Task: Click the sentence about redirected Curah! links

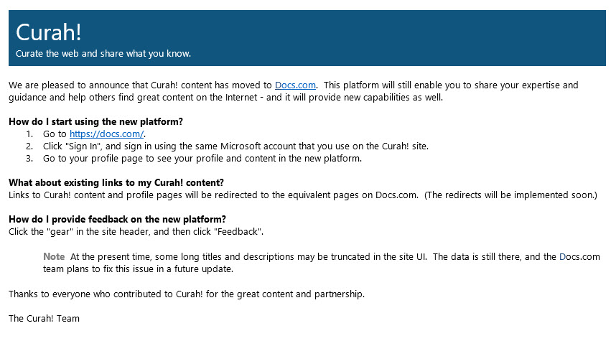Action: pos(213,195)
